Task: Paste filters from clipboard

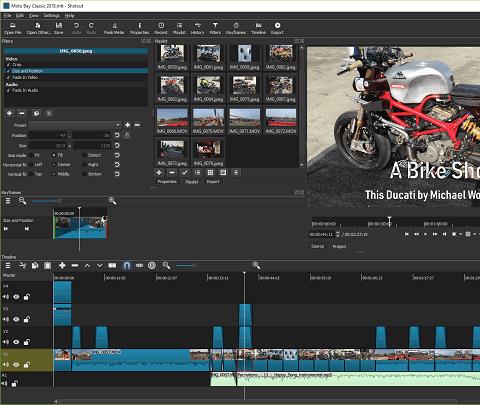Action: pyautogui.click(x=49, y=113)
